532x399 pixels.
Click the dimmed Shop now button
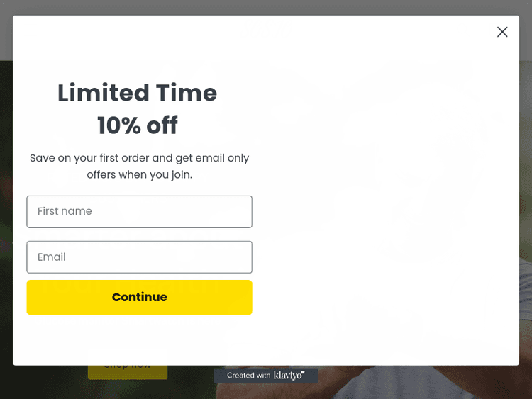[x=128, y=371]
